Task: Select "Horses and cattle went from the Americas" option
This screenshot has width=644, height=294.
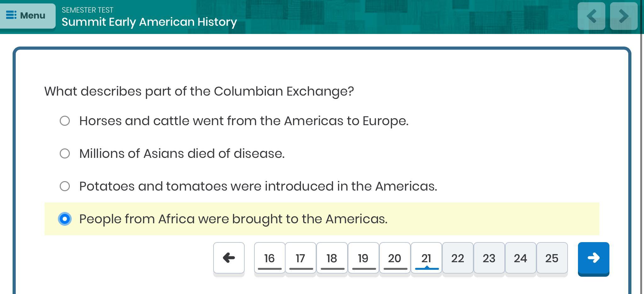Action: coord(65,121)
